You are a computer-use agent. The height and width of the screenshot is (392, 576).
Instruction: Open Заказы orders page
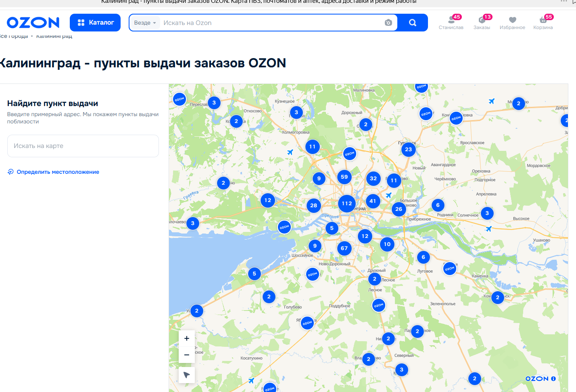482,23
